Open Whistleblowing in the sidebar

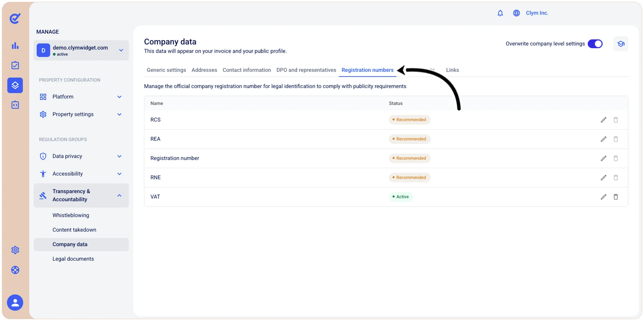tap(71, 215)
